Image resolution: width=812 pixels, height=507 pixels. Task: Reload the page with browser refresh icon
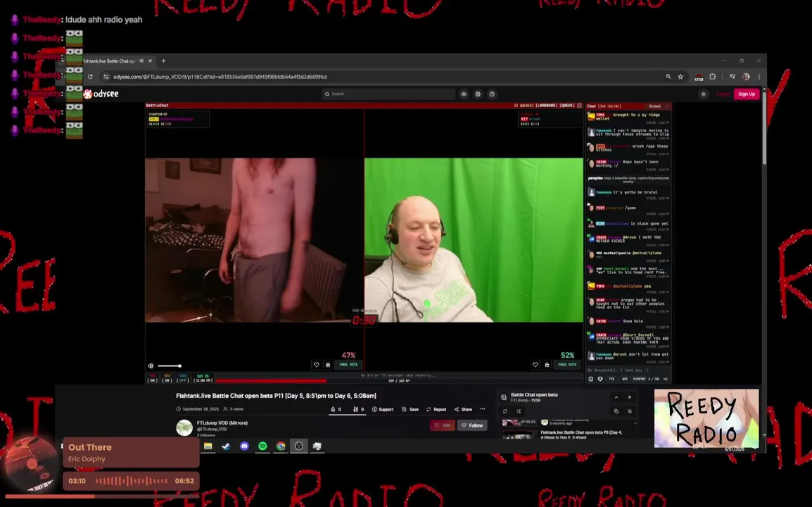(90, 77)
